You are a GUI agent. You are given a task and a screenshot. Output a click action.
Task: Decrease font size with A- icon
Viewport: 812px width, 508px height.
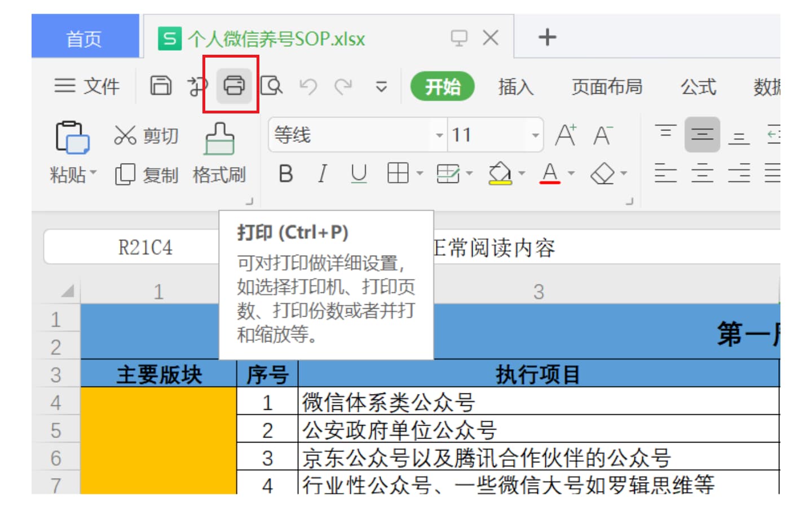coord(603,135)
